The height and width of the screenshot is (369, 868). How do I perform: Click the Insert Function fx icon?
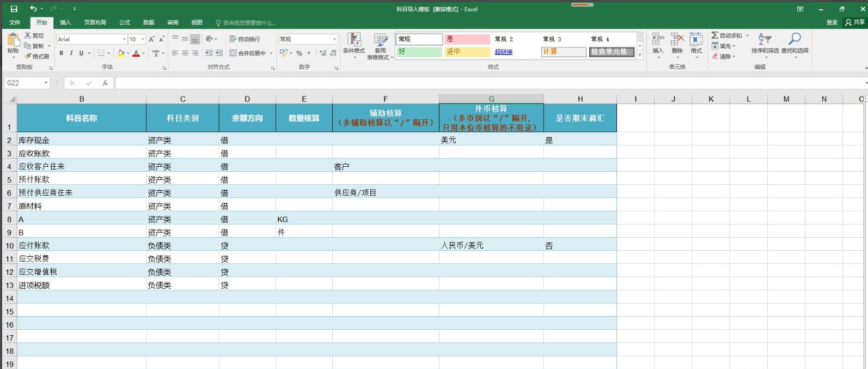point(105,83)
